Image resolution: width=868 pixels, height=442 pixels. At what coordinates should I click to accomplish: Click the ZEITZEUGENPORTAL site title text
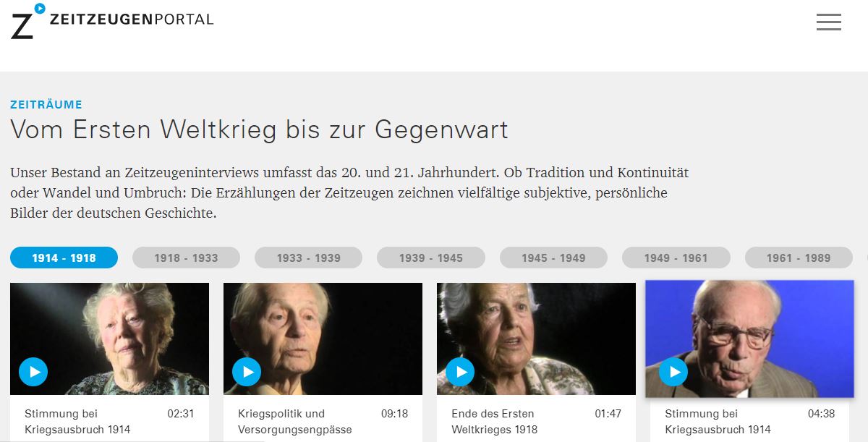point(132,20)
